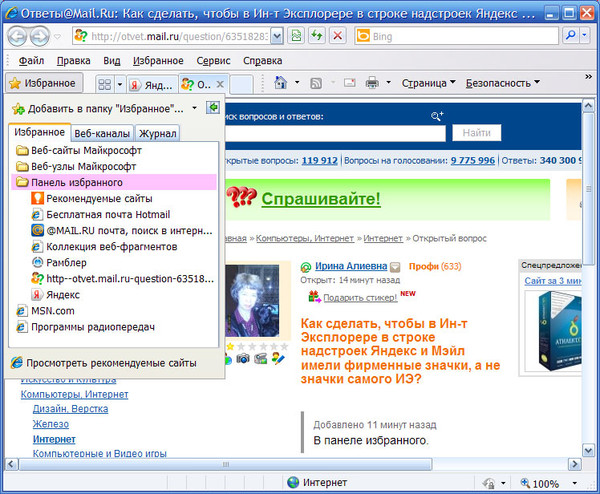
Task: Click the Найти search button
Action: point(476,133)
